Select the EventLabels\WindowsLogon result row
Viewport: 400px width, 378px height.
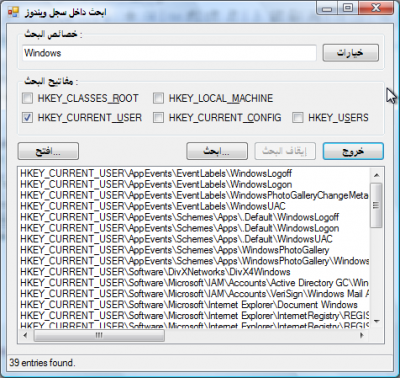194,184
